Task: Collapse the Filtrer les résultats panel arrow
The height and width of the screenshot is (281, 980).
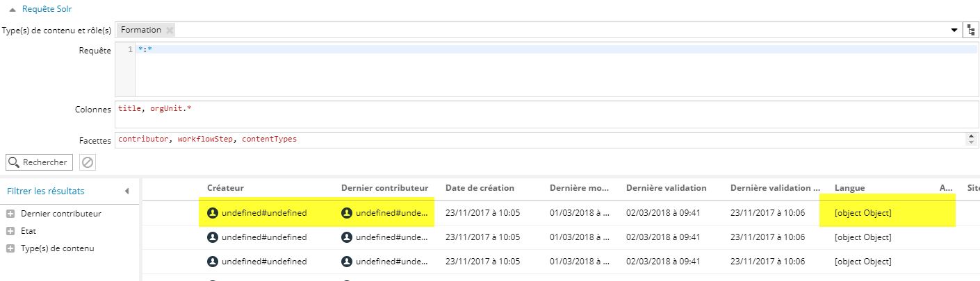Action: pyautogui.click(x=126, y=191)
